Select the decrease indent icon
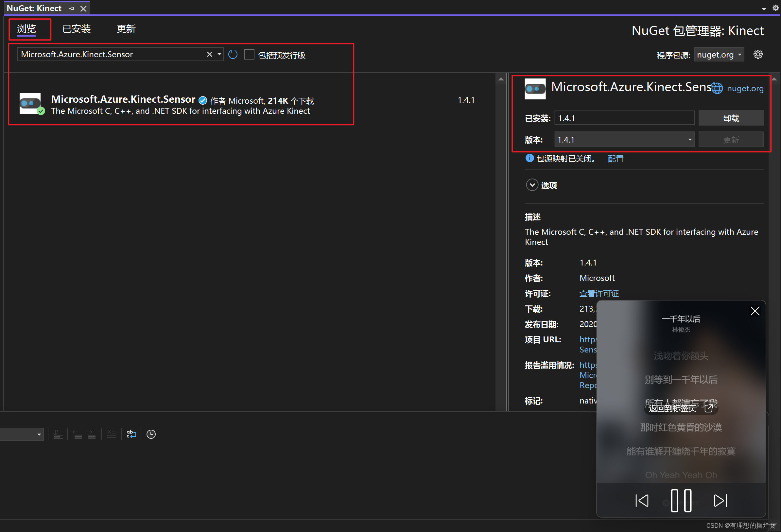Screen dimensions: 781x532 78,434
